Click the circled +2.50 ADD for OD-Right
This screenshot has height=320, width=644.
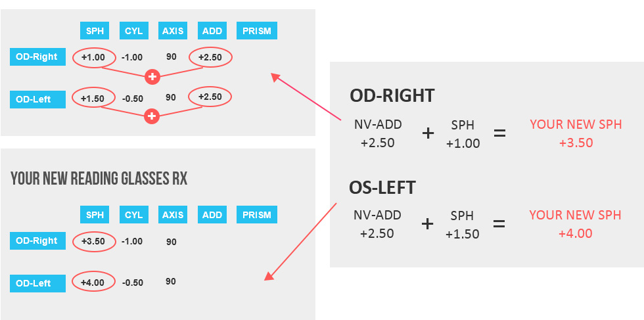[x=211, y=57]
